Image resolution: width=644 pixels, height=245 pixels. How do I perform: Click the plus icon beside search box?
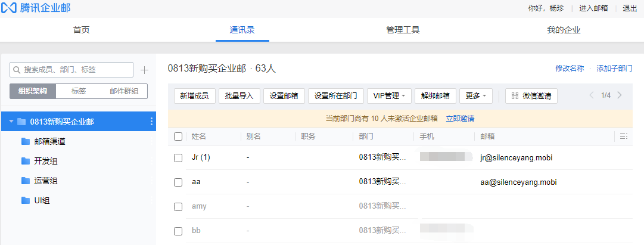144,70
